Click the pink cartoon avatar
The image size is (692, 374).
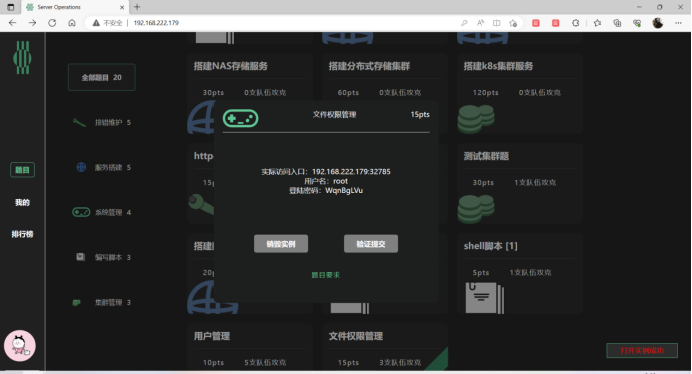coord(19,345)
